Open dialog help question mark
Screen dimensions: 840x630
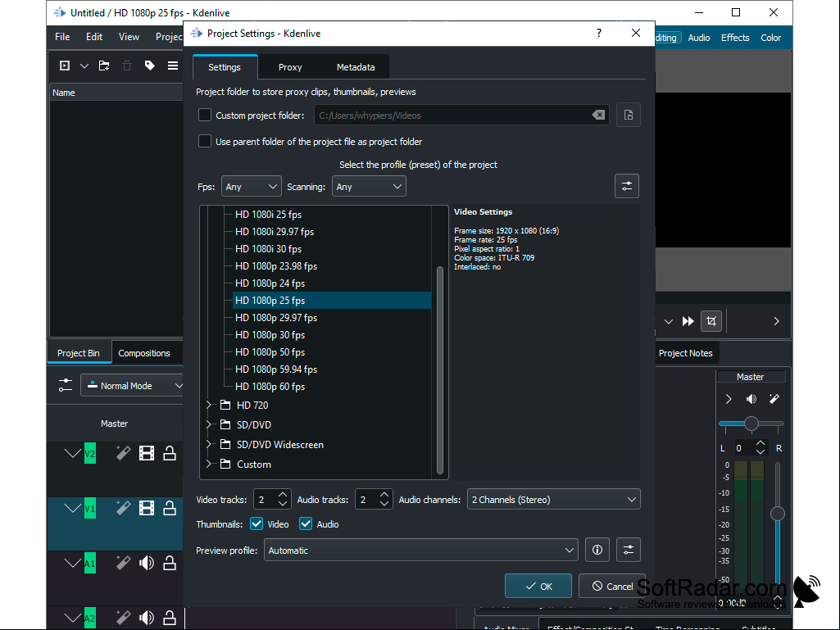click(599, 34)
